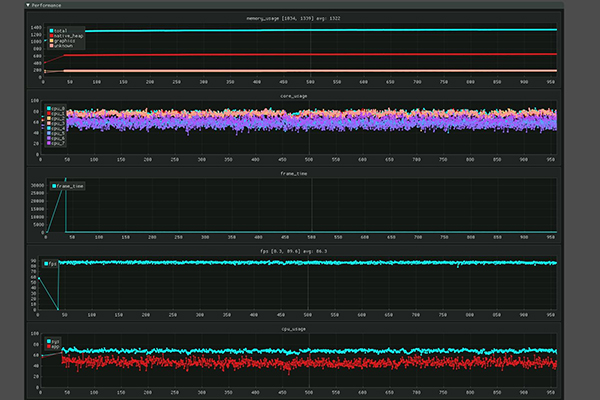
Task: Click the unknown legend color swatch
Action: (x=49, y=48)
